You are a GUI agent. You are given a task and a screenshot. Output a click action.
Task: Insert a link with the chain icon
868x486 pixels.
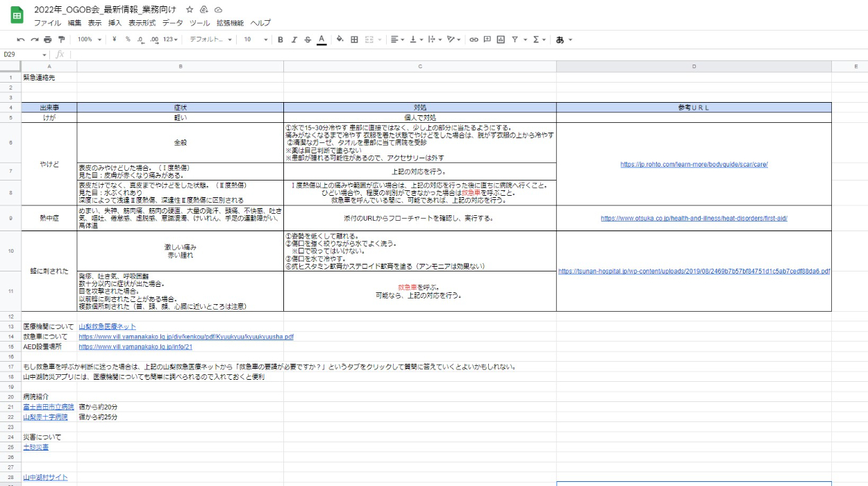(x=474, y=40)
